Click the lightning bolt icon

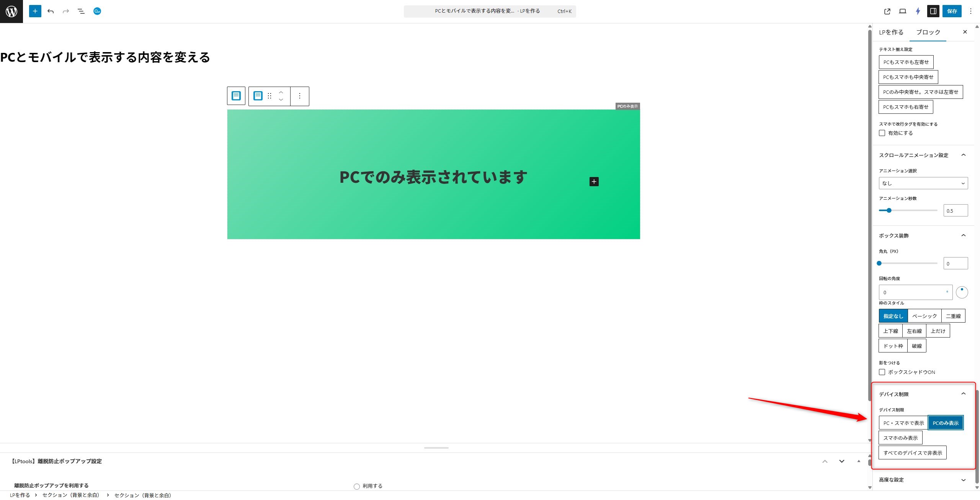[x=918, y=11]
